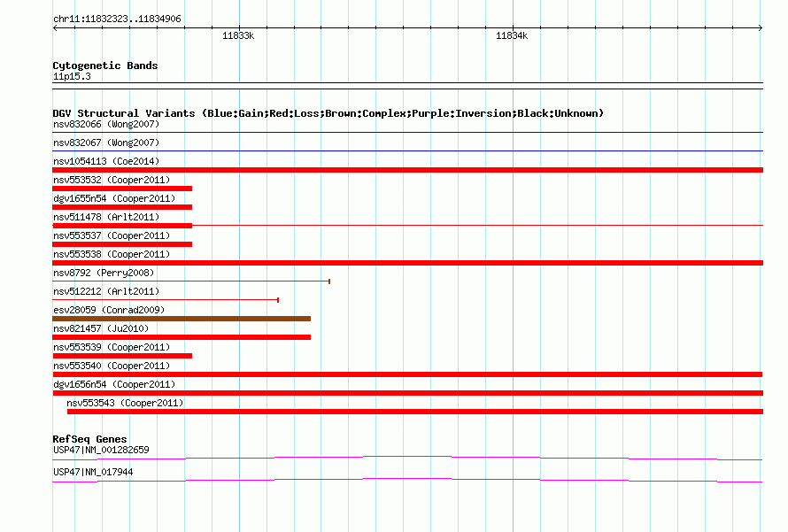Viewport: 788px width, 532px height.
Task: Click the 11834k ruler tick label
Action: (512, 35)
